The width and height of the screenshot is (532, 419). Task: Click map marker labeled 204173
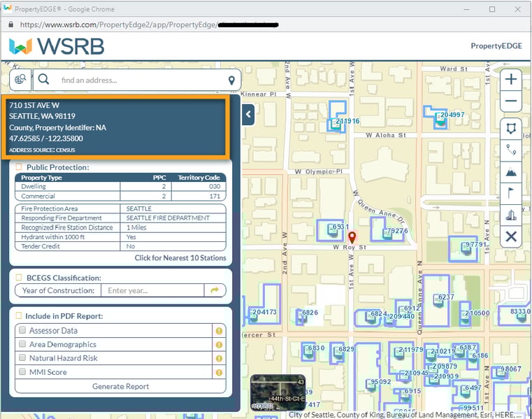[253, 315]
